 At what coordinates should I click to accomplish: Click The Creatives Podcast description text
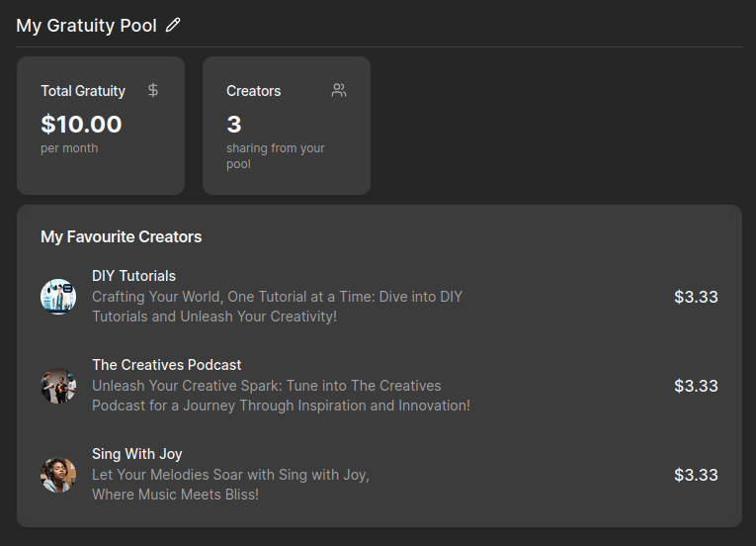[x=281, y=396]
